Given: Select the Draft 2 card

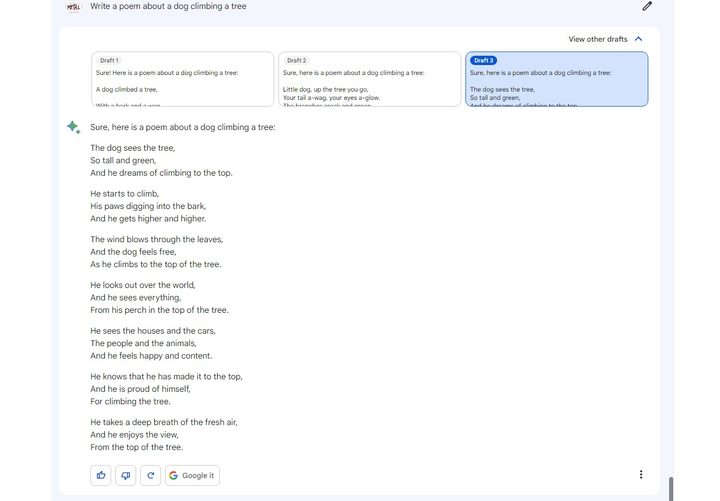Looking at the screenshot, I should [x=370, y=79].
